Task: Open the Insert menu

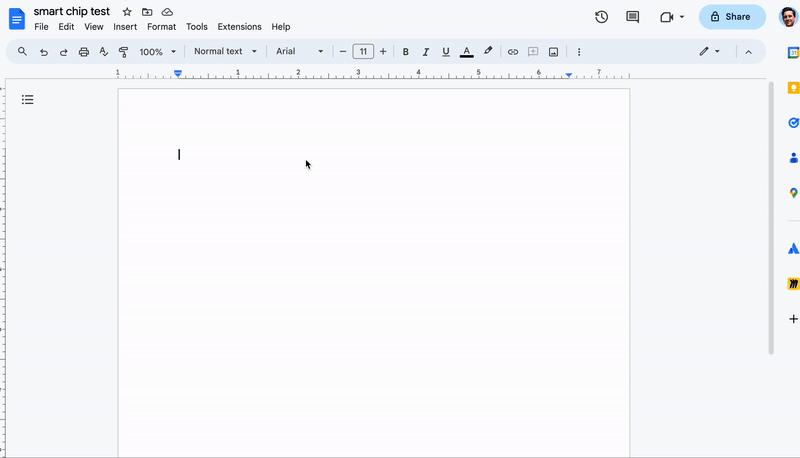Action: click(125, 27)
